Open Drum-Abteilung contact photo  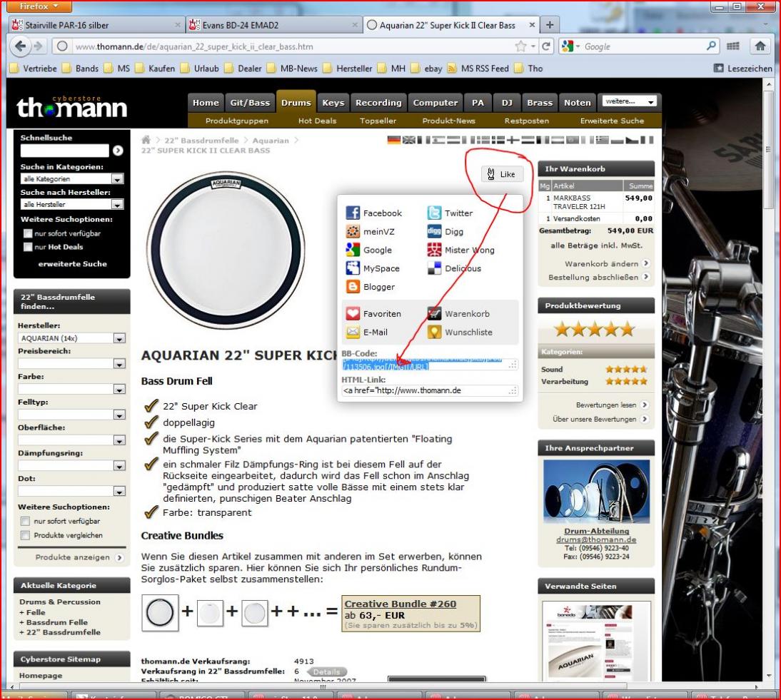coord(596,490)
